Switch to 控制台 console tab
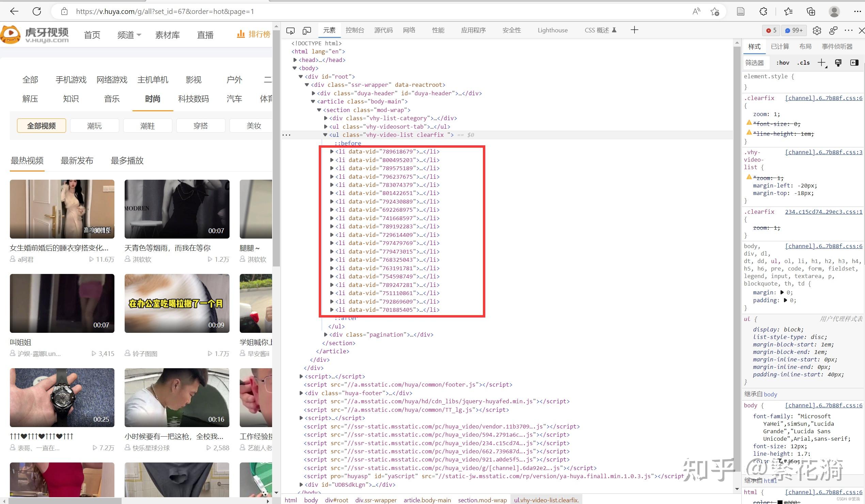The height and width of the screenshot is (504, 865). (x=355, y=30)
